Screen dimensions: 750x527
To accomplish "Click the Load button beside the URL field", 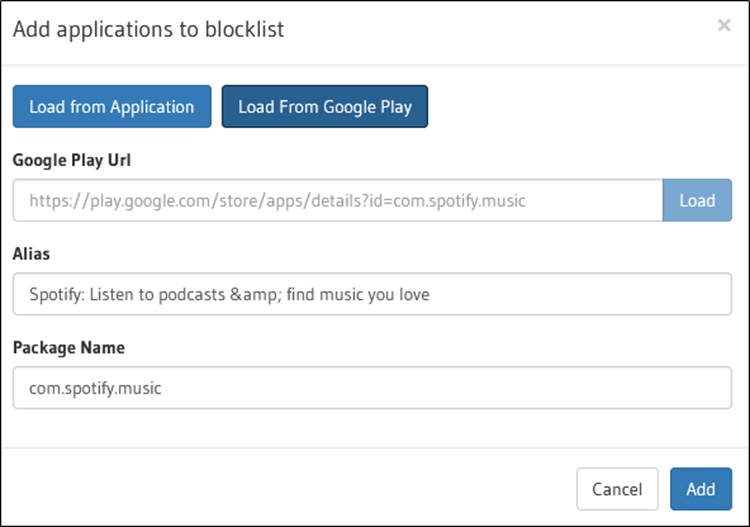I will 697,200.
